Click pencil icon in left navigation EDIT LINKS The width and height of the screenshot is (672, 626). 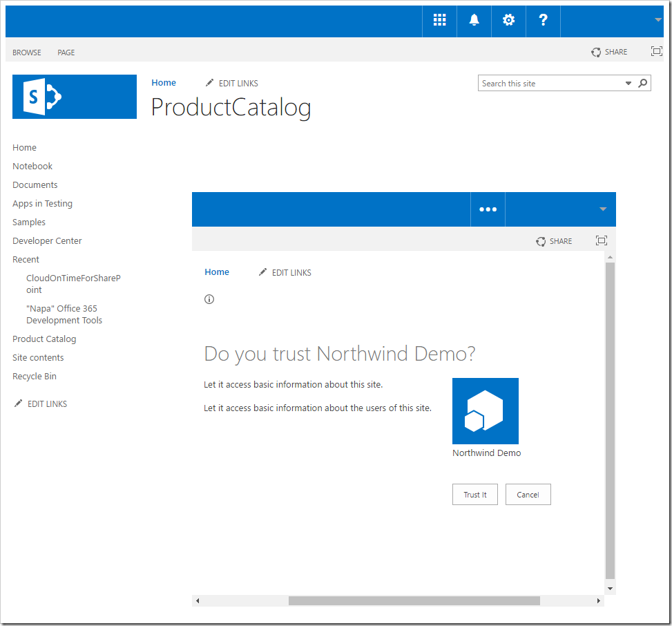coord(18,404)
